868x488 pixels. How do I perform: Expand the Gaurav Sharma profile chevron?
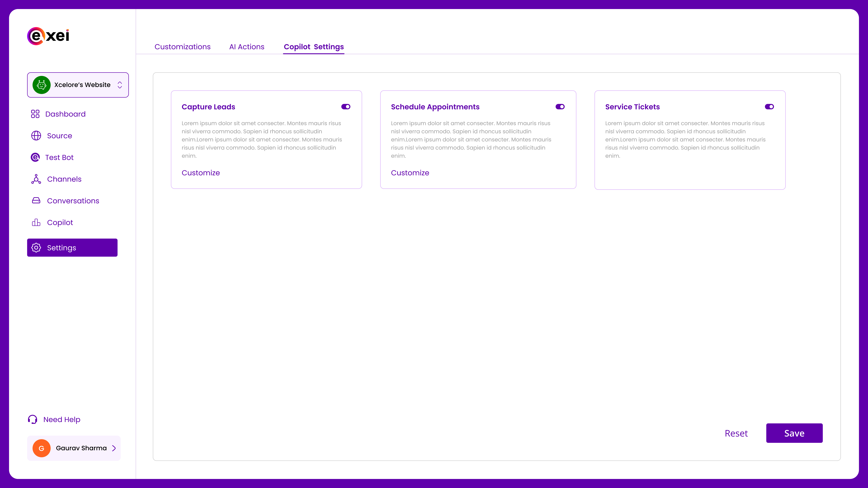coord(114,448)
